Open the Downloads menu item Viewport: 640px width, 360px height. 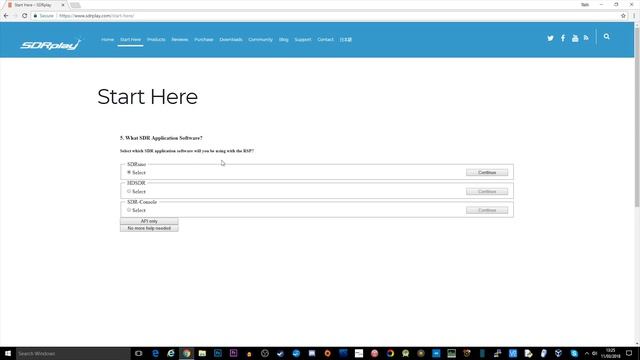(x=231, y=40)
